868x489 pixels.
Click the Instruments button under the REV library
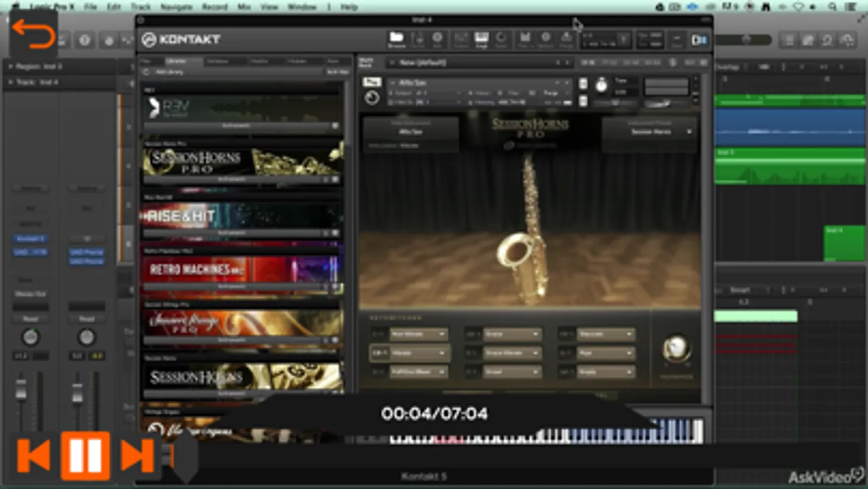pyautogui.click(x=236, y=126)
